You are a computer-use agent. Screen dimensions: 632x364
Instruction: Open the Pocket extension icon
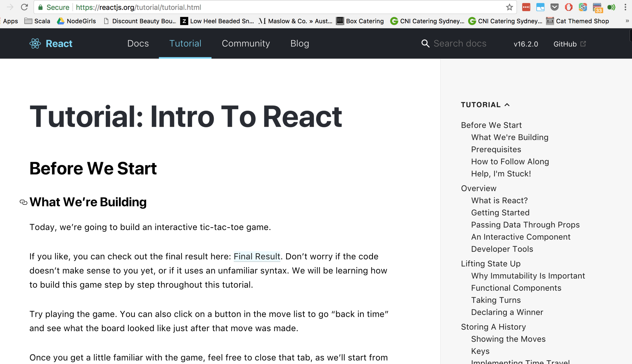tap(554, 7)
